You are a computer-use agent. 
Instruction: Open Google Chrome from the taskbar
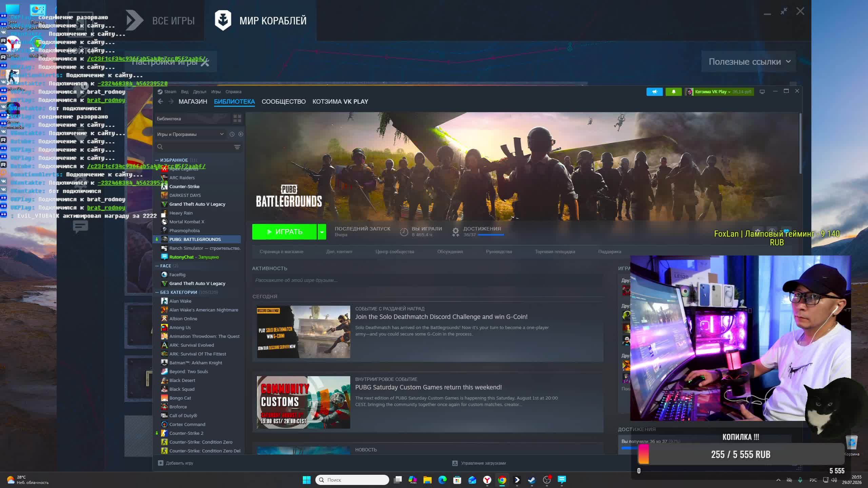point(502,480)
